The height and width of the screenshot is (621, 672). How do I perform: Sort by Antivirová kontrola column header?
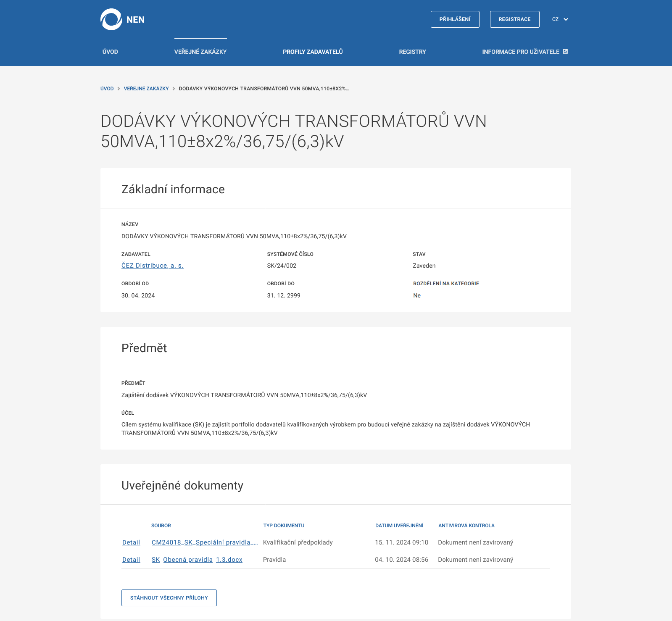466,526
